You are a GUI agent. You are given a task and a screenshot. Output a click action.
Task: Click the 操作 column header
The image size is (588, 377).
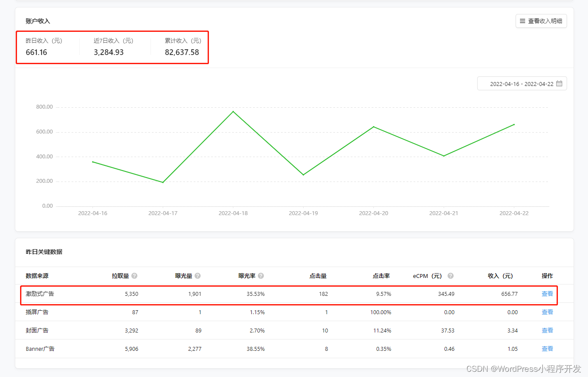[x=547, y=276]
